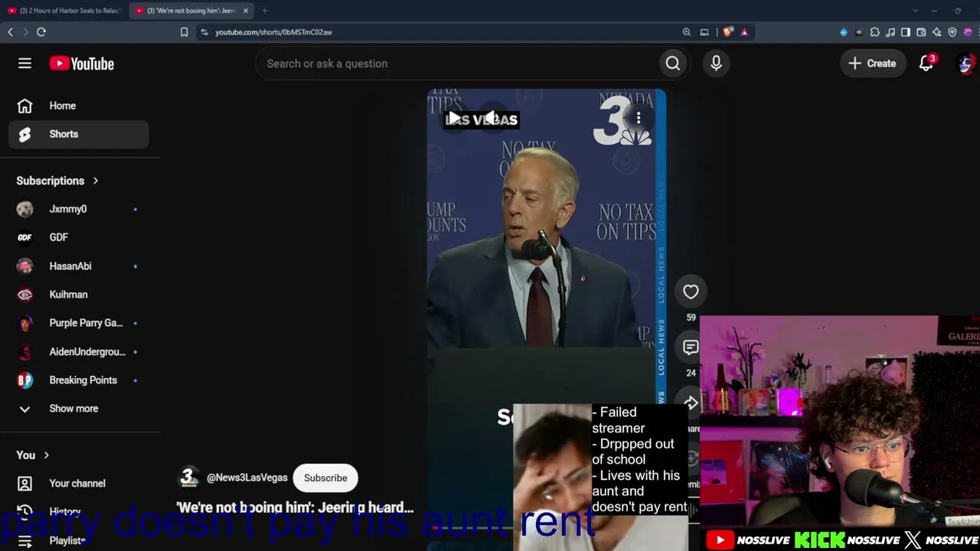Open the GDF channel subscription
This screenshot has height=551, width=980.
(x=79, y=237)
